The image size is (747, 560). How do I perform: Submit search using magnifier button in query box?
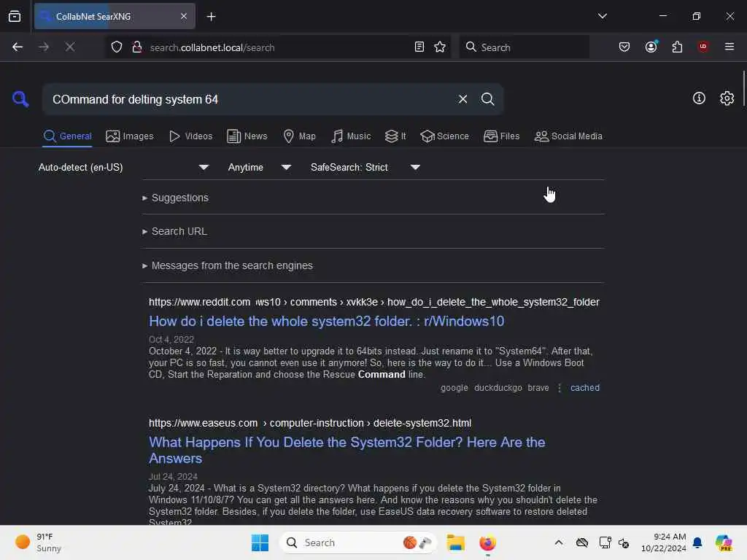click(487, 99)
